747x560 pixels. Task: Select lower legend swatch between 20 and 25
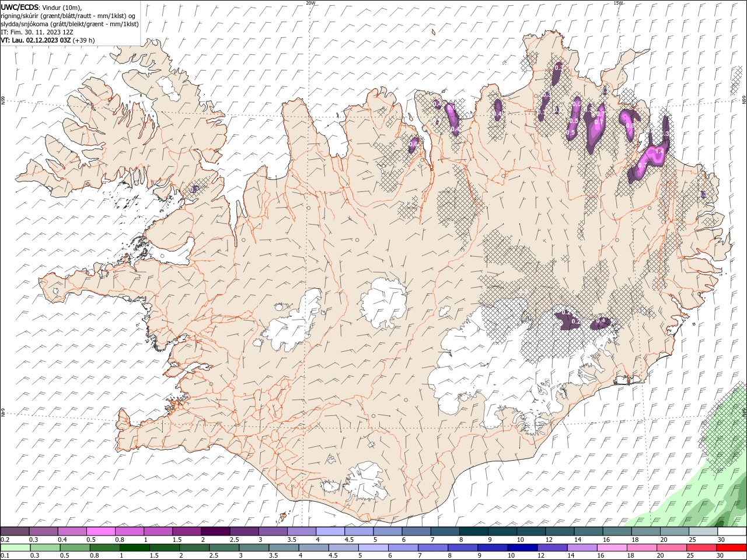click(671, 547)
